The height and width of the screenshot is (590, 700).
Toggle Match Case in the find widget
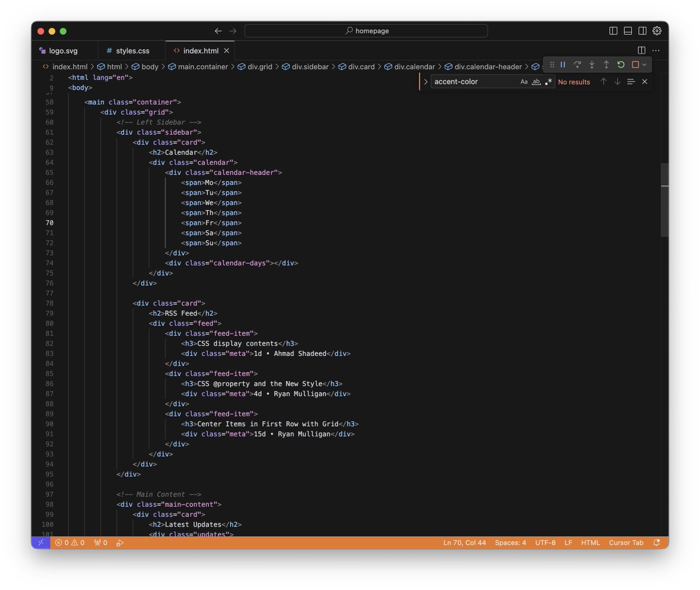pos(524,82)
